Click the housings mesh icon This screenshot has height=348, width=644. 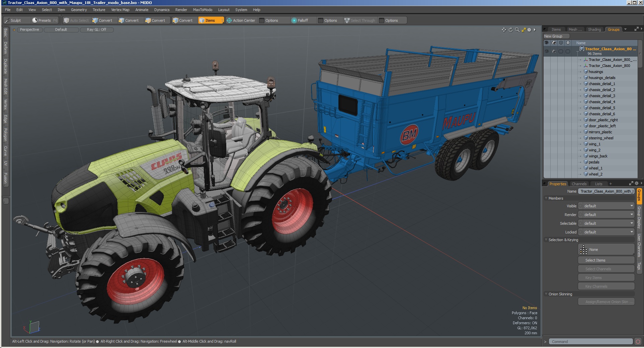coord(586,72)
